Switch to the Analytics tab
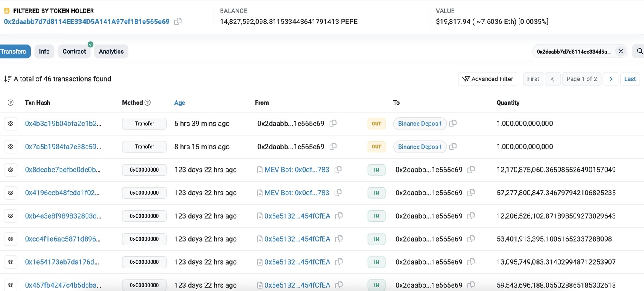The width and height of the screenshot is (644, 291). click(x=111, y=51)
